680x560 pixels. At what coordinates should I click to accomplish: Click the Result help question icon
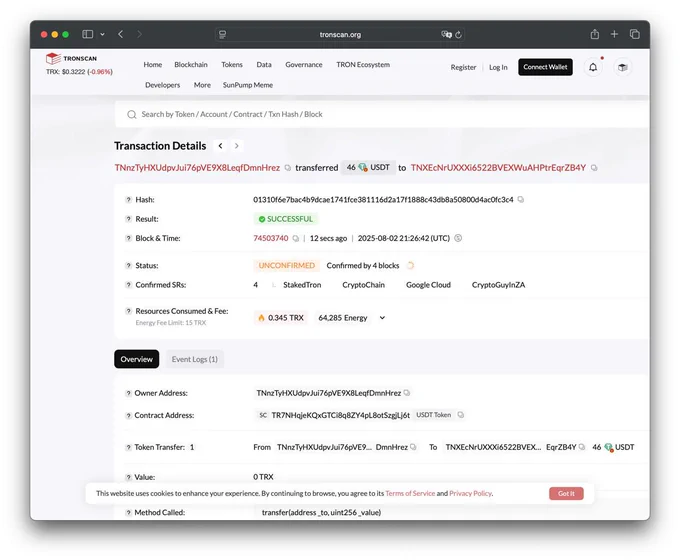[x=128, y=219]
